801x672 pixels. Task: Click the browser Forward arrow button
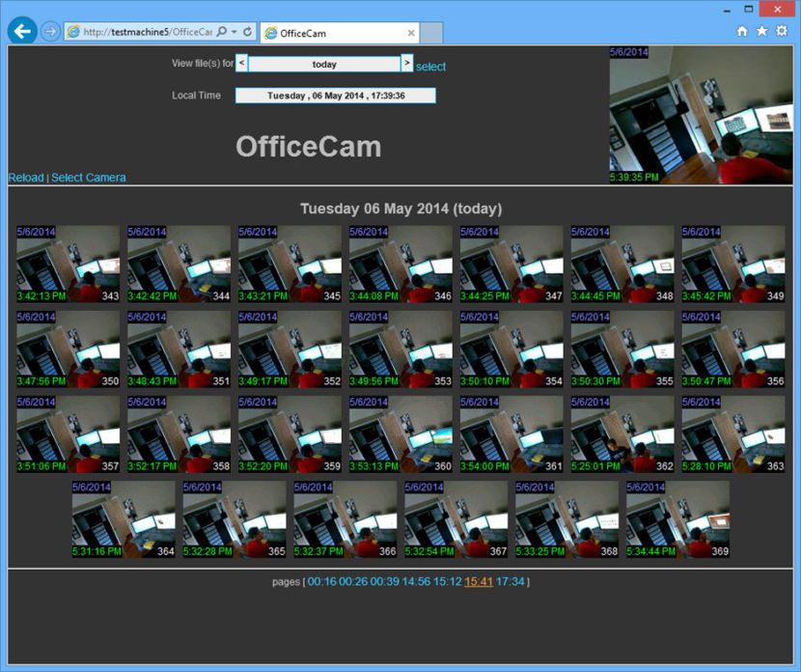tap(50, 32)
